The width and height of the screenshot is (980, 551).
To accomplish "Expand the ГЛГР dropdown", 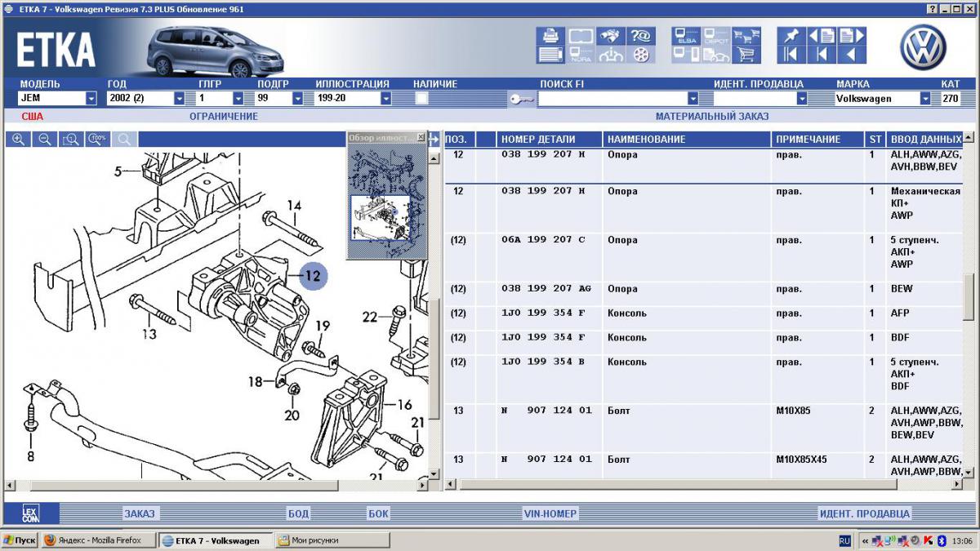I will point(238,99).
